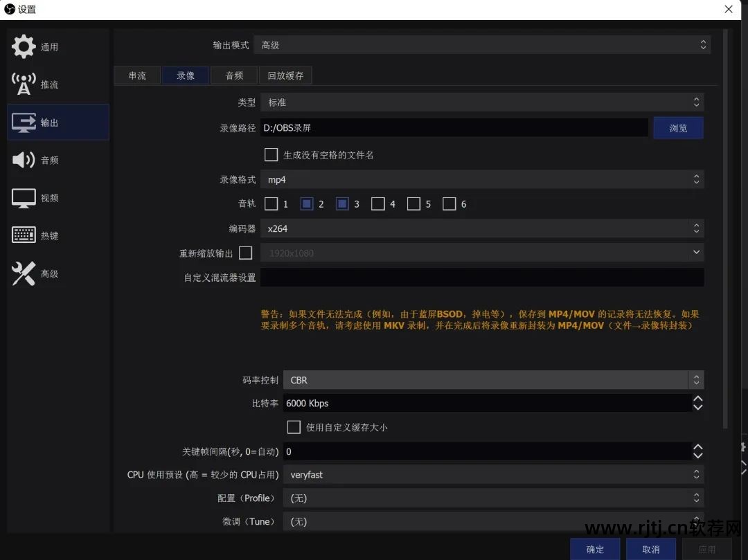Click the 比特率 up stepper arrow
The height and width of the screenshot is (560, 748).
697,399
